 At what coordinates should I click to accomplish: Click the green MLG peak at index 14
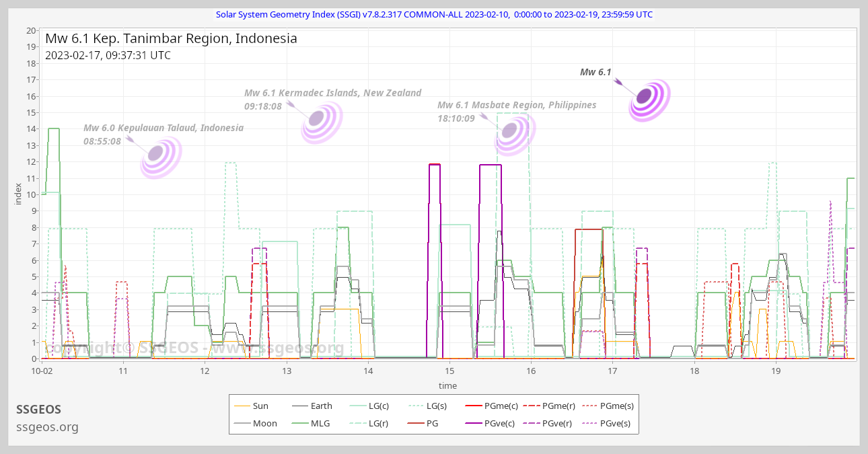(x=54, y=128)
